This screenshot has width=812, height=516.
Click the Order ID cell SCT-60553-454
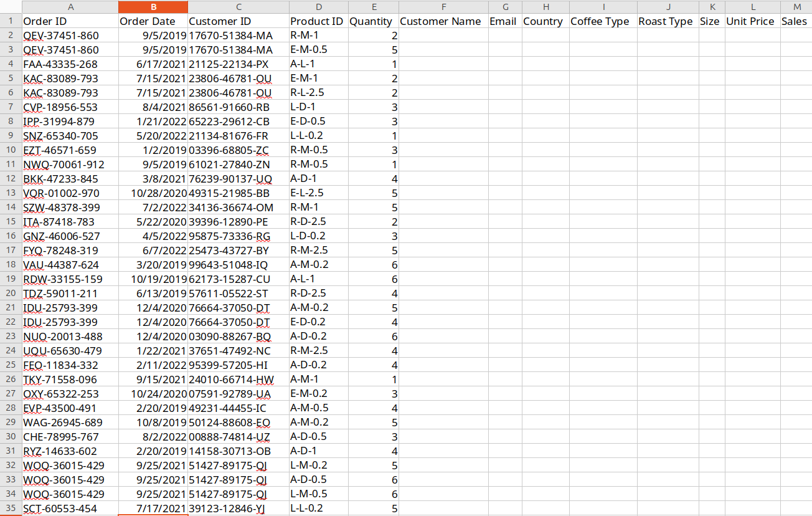click(x=60, y=509)
